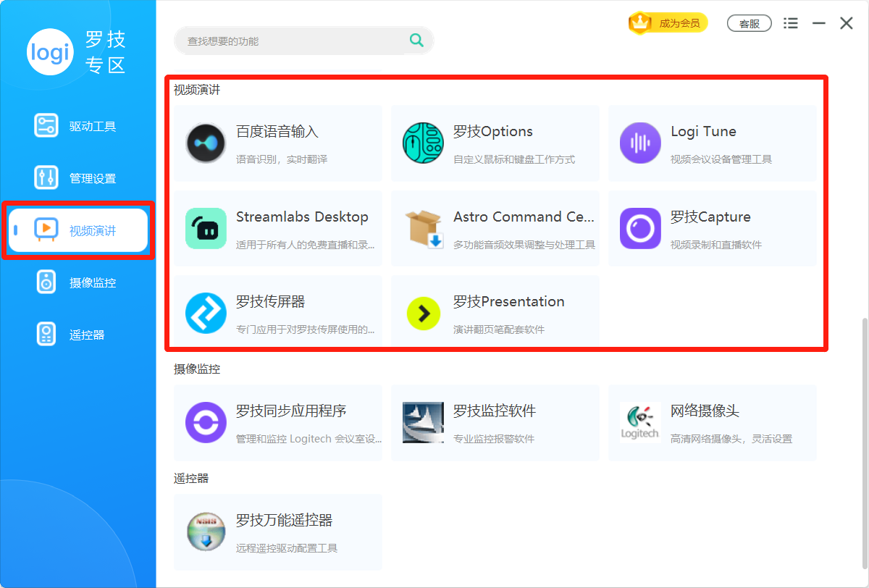
Task: Click the Astro Command Center box icon
Action: 423,229
